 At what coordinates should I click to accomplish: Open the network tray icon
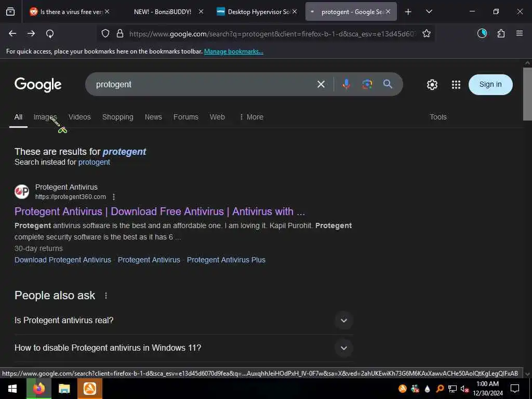click(452, 389)
